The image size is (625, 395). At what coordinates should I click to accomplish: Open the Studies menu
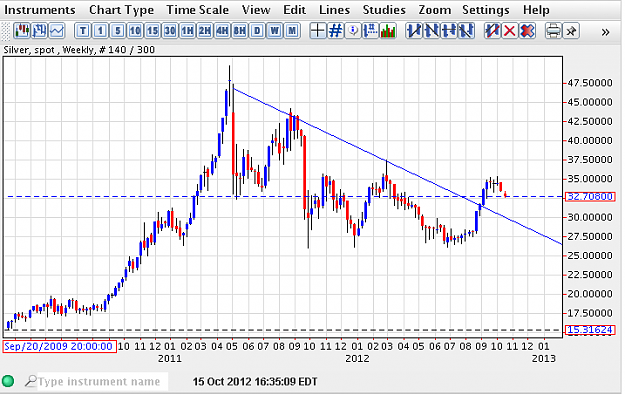384,10
